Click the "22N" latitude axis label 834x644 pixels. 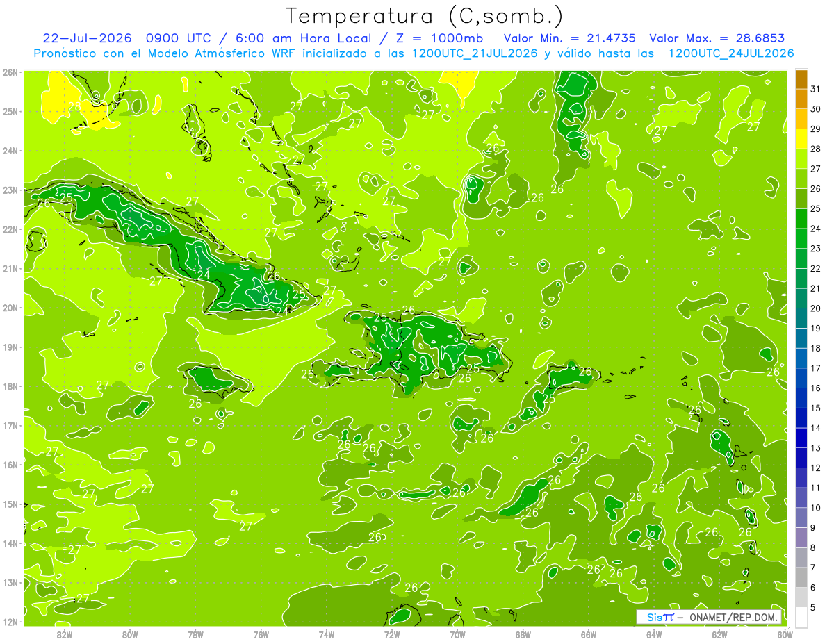10,229
